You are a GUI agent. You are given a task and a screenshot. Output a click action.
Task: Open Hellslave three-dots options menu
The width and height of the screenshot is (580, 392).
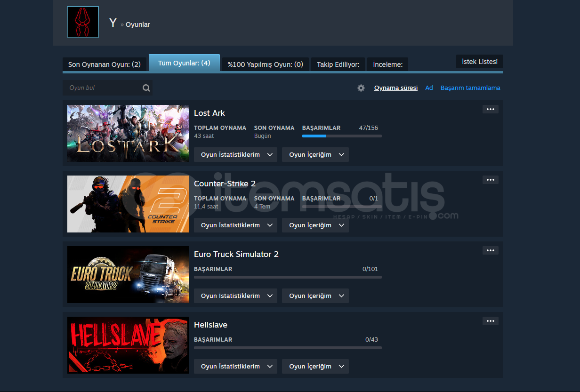pos(491,321)
